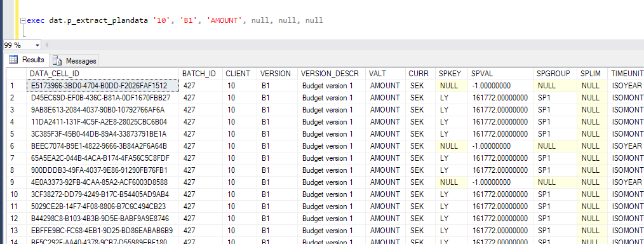This screenshot has width=644, height=244.
Task: Select row 1 by its row number
Action: click(16, 86)
